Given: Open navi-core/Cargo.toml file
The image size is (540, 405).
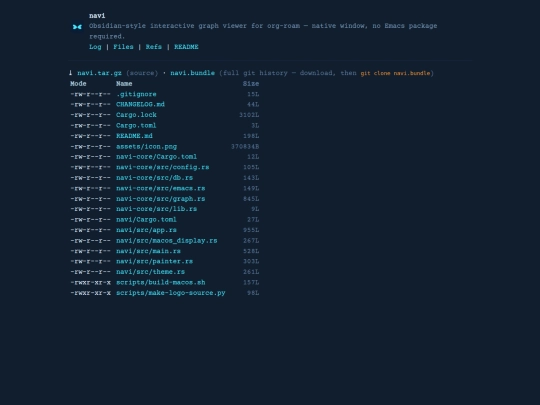Looking at the screenshot, I should pos(156,157).
